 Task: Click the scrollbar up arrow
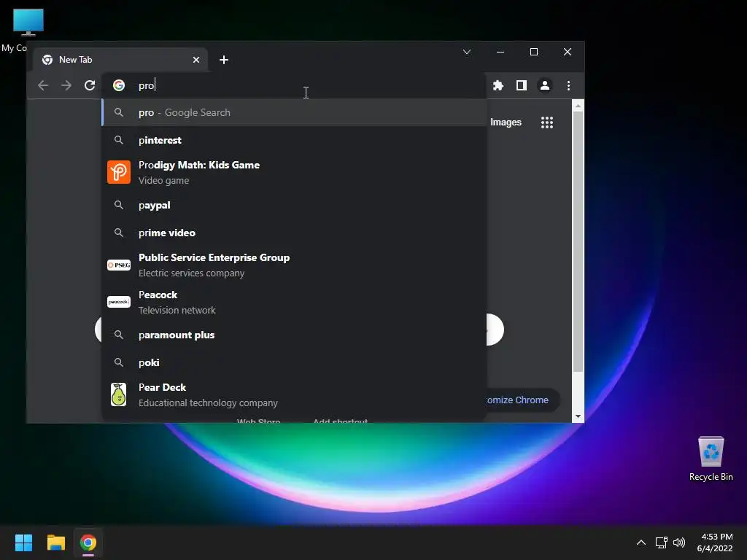(x=578, y=105)
